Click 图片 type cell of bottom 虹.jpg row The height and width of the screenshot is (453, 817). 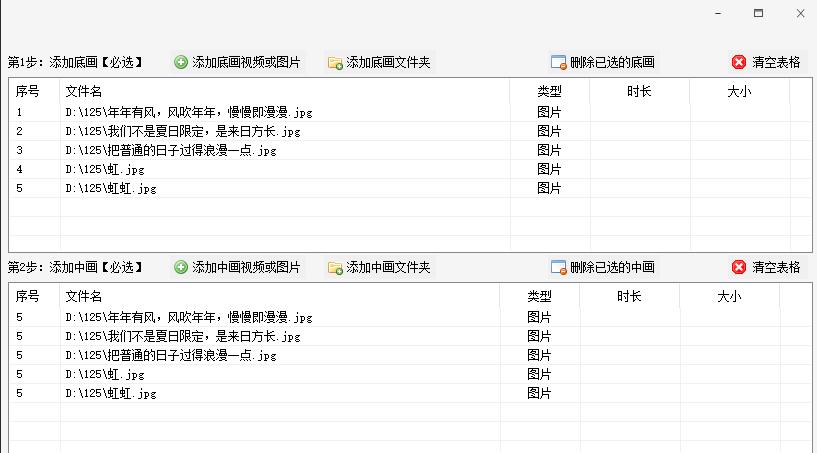coord(539,374)
